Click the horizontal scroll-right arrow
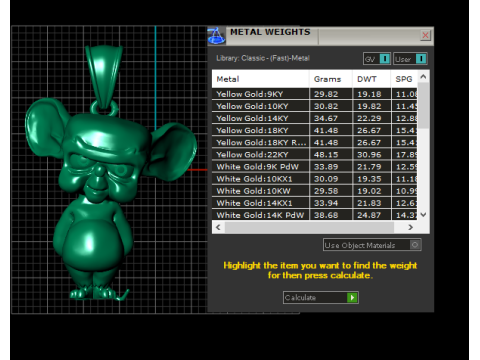This screenshot has height=360, width=480. [x=411, y=227]
